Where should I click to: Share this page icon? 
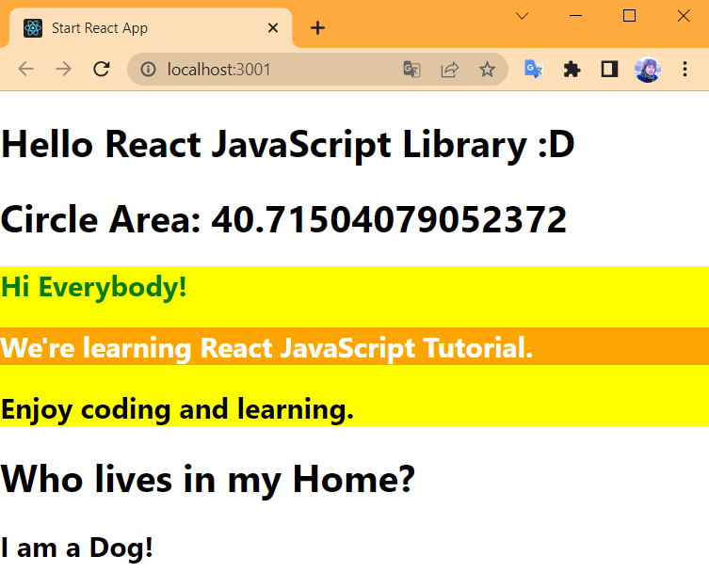click(449, 69)
